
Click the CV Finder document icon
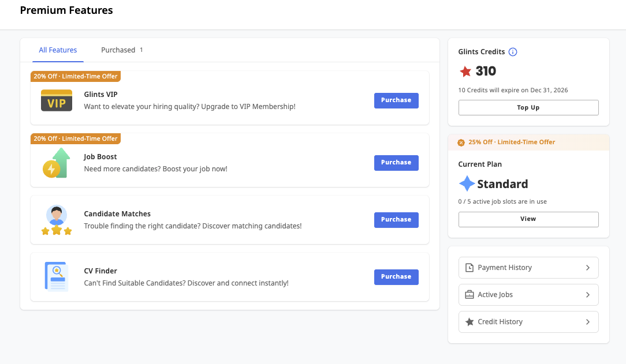(x=56, y=277)
